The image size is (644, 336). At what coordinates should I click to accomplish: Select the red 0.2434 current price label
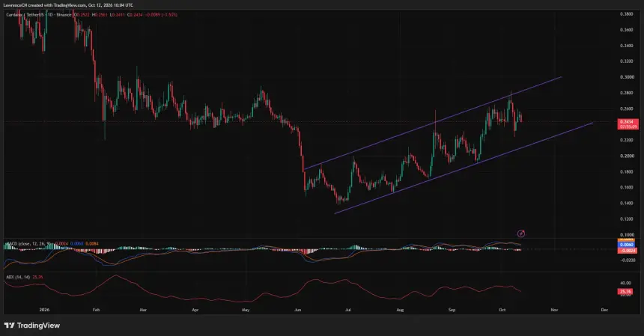pyautogui.click(x=628, y=124)
